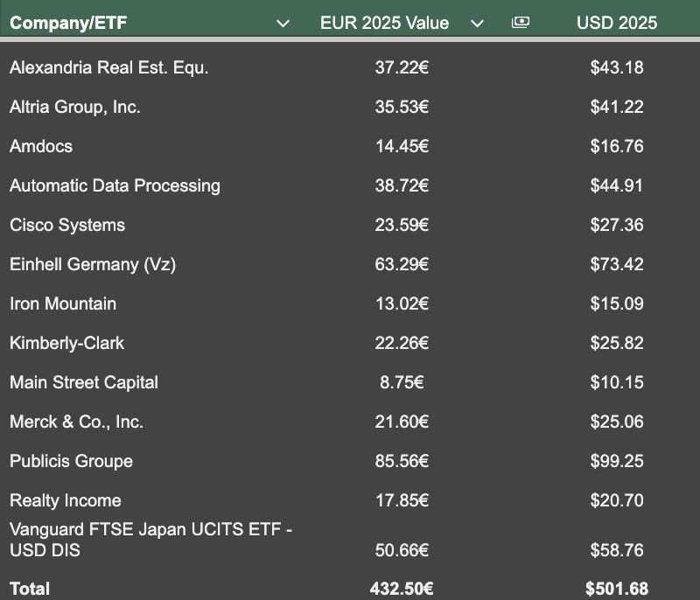The width and height of the screenshot is (700, 600).
Task: Select the Cisco Systems company cell
Action: [x=67, y=225]
